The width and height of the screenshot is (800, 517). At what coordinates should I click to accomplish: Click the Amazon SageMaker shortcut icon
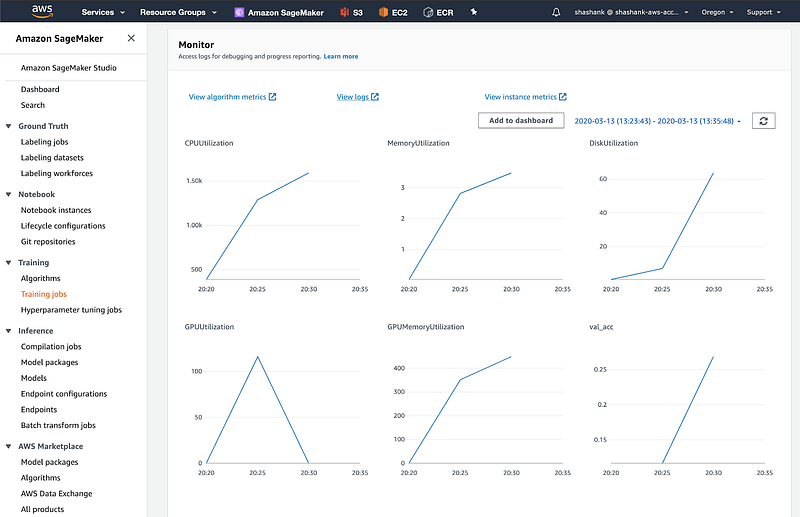click(239, 13)
